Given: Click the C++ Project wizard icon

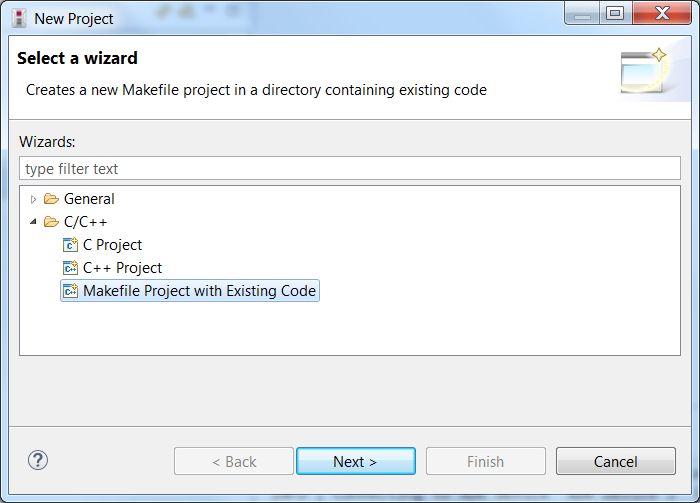Looking at the screenshot, I should (71, 268).
